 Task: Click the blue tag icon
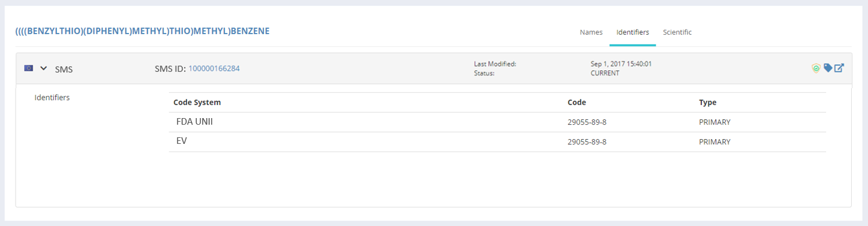click(x=828, y=68)
